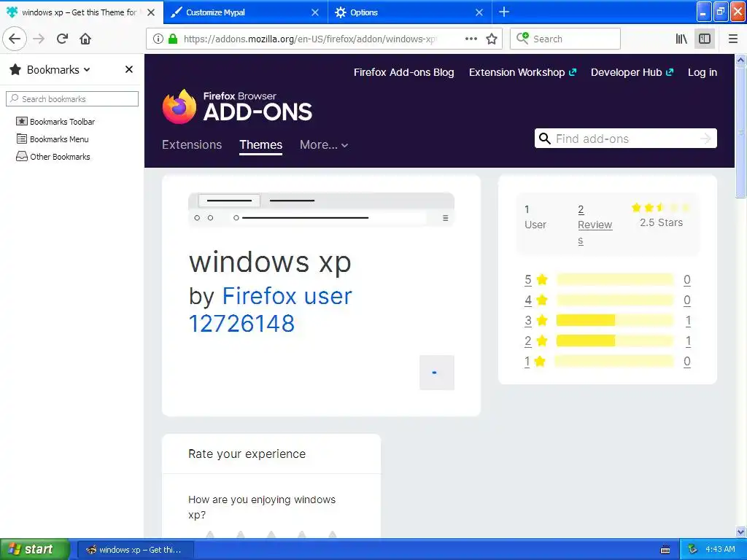Show site information icon in address bar
Viewport: 747px width, 560px height.
pyautogui.click(x=158, y=39)
